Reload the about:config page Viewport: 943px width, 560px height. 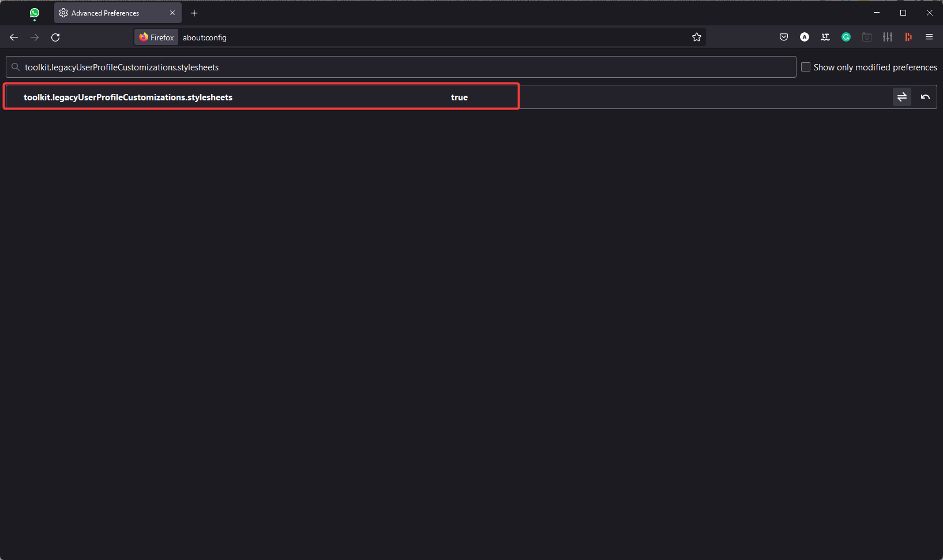click(55, 37)
